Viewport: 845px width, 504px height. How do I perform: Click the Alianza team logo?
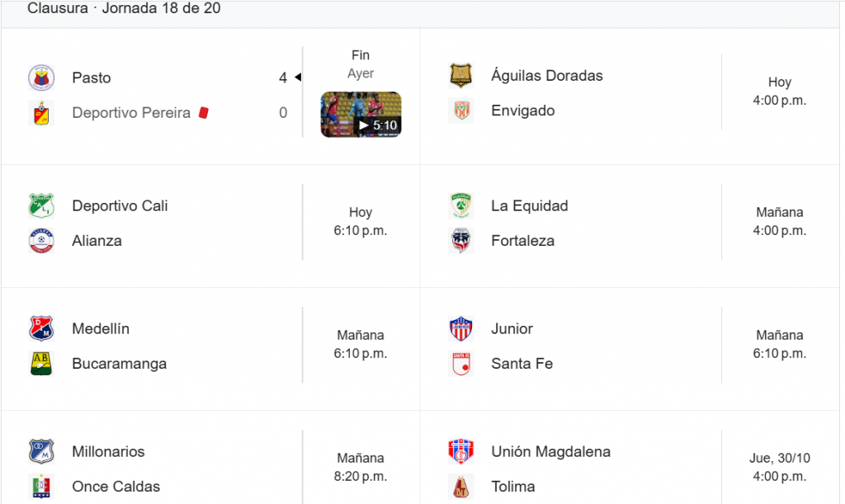coord(41,241)
